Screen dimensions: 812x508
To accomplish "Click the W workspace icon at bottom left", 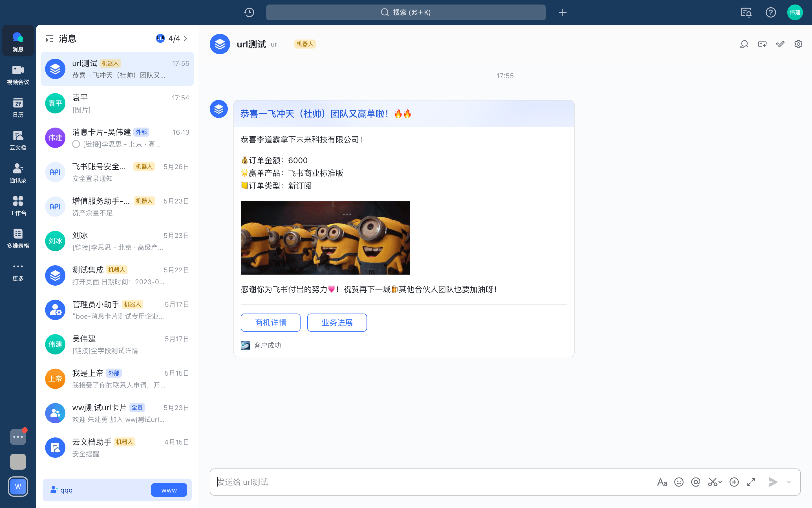I will pos(18,487).
